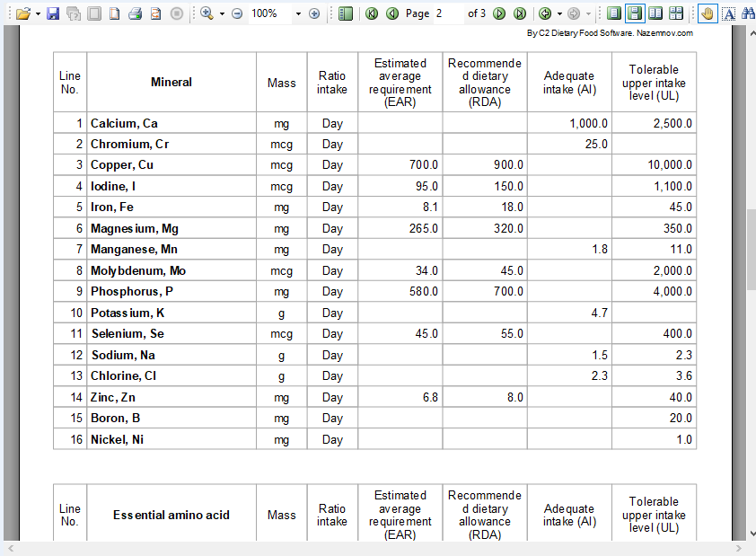This screenshot has height=556, width=756.
Task: Click the 'Selenium, Se' row name
Action: [127, 334]
